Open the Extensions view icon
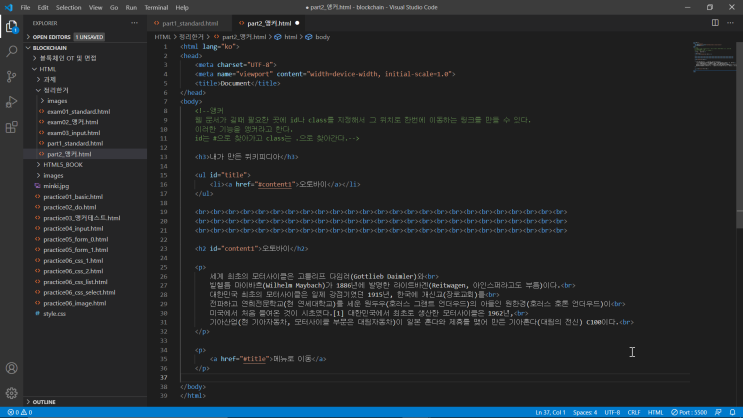 tap(11, 127)
